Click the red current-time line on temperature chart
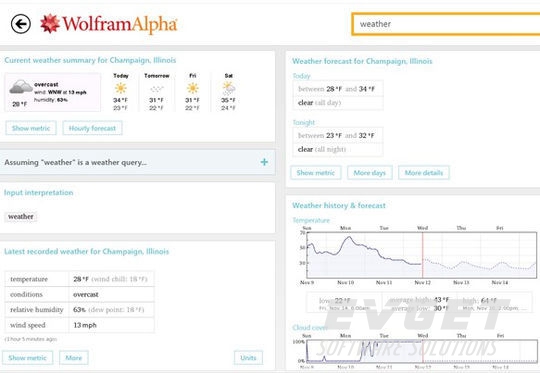 point(423,255)
